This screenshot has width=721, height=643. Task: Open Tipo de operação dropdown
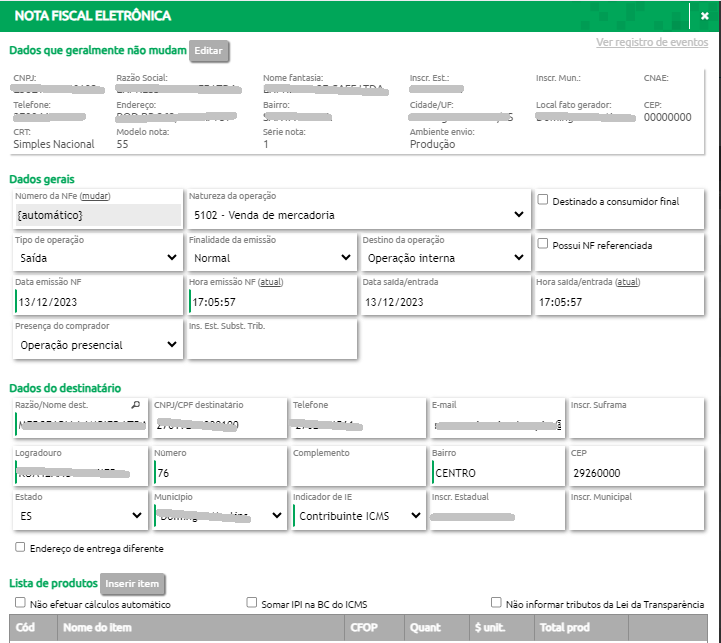coord(98,258)
